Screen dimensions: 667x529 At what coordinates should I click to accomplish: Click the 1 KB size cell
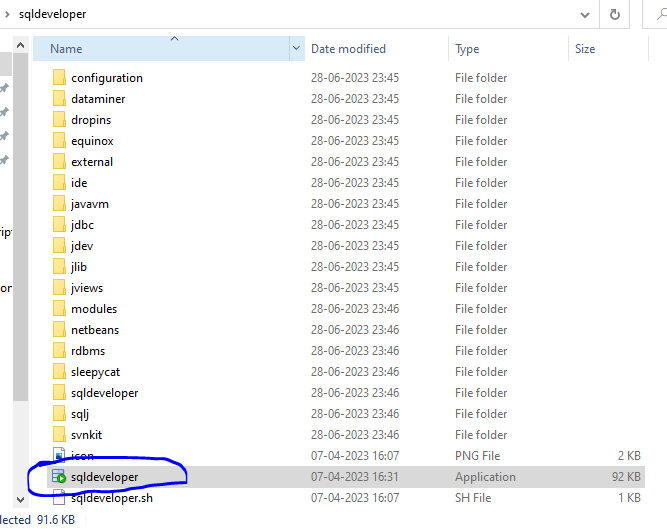tap(629, 498)
